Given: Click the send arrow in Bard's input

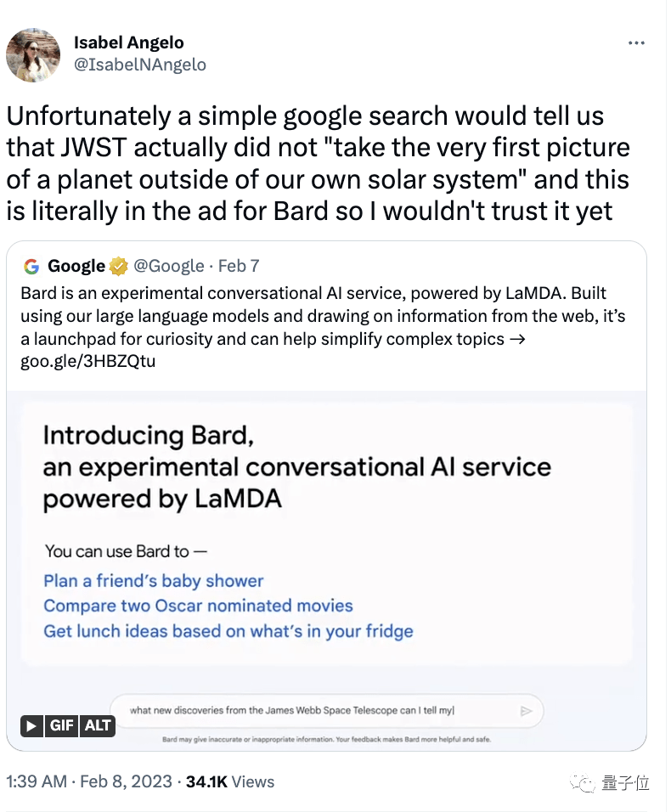Looking at the screenshot, I should (526, 711).
